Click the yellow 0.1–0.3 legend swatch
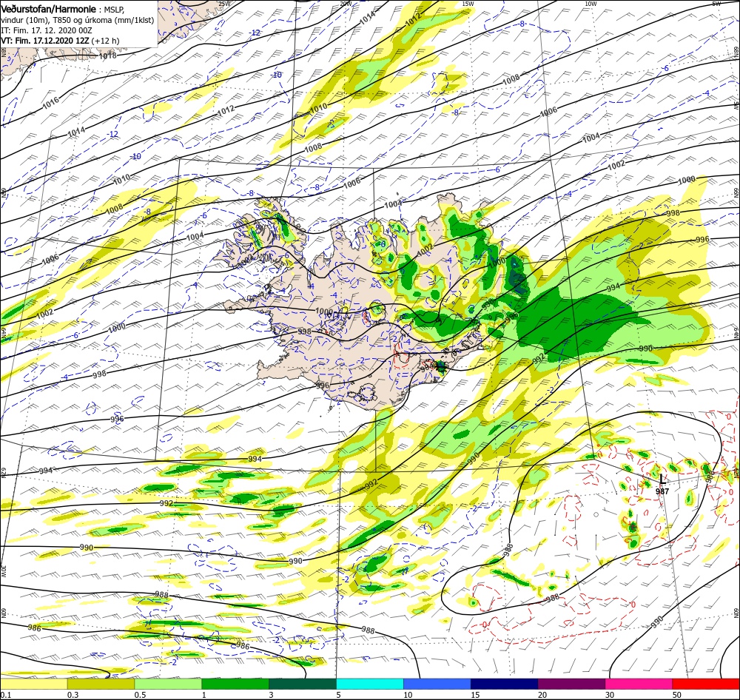Viewport: 740px width, 700px height. tap(34, 684)
